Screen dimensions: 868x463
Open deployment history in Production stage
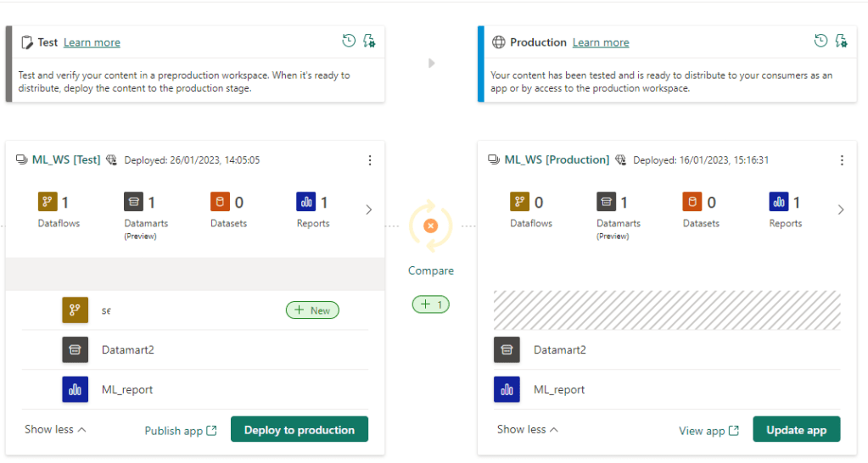820,41
